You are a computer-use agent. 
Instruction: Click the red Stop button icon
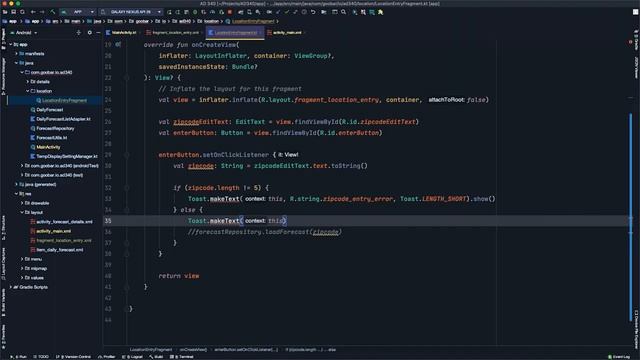(x=230, y=12)
